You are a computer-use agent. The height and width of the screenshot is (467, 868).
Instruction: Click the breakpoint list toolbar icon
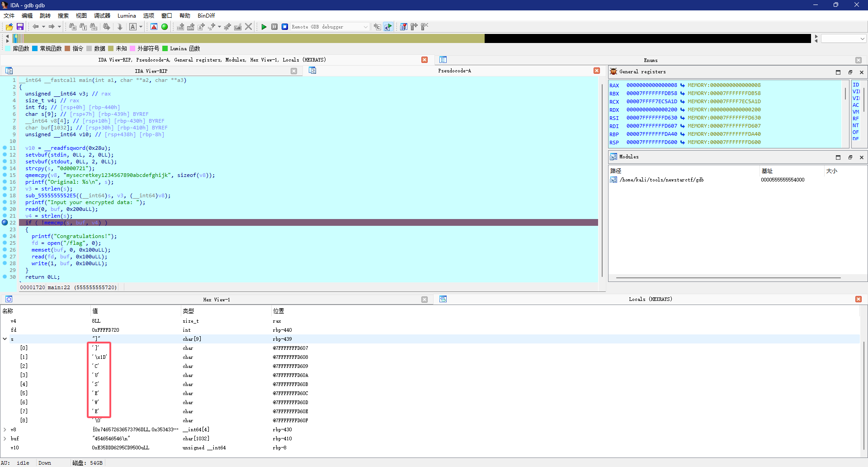[404, 27]
